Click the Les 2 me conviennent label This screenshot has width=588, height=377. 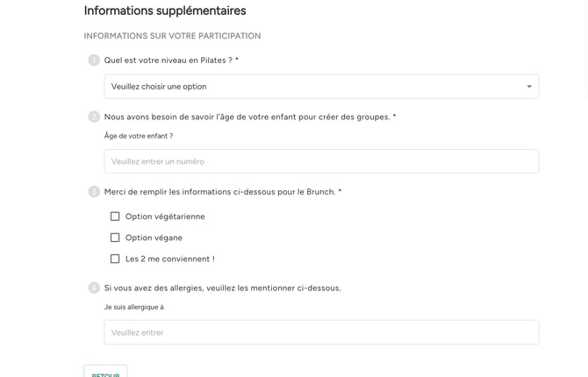170,259
